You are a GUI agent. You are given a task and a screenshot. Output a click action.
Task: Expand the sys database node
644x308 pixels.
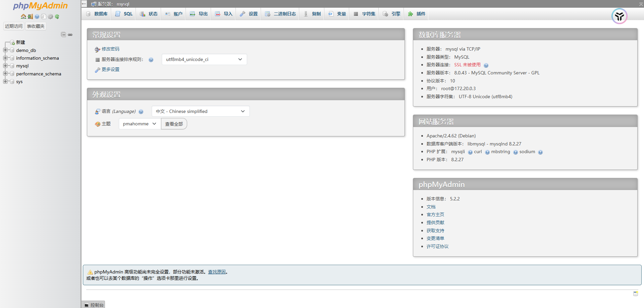(x=5, y=81)
